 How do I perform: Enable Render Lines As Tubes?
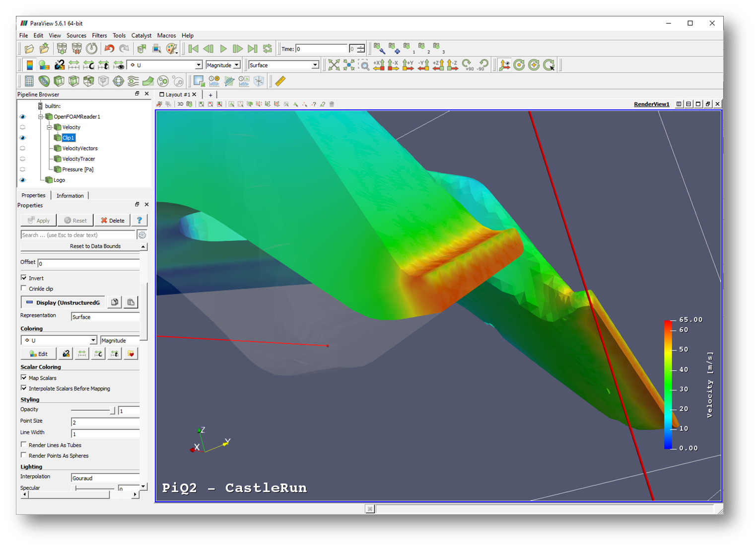tap(24, 445)
